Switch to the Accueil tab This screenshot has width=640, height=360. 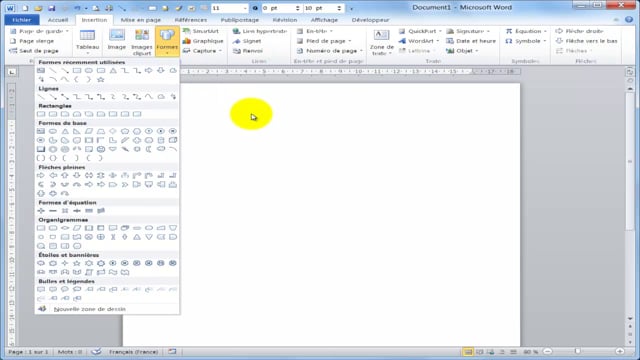(x=58, y=20)
